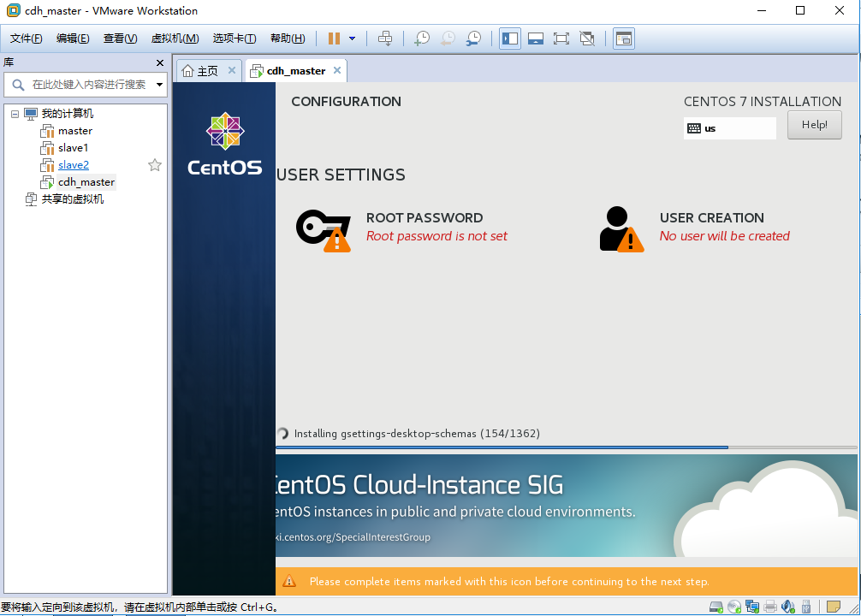861x616 pixels.
Task: Maximize the VMware Workstation window
Action: 800,10
